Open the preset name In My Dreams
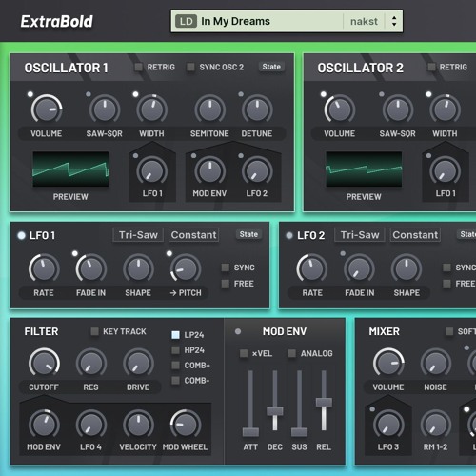 pyautogui.click(x=235, y=21)
